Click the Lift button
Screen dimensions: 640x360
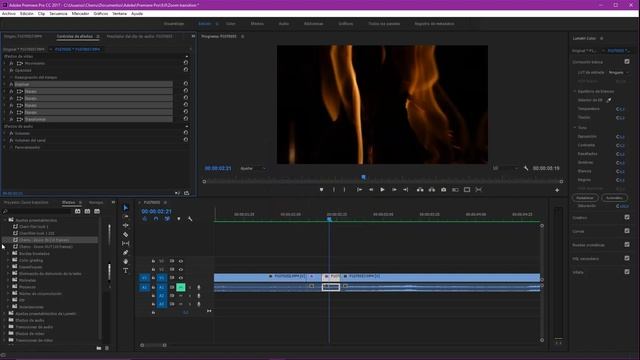420,190
